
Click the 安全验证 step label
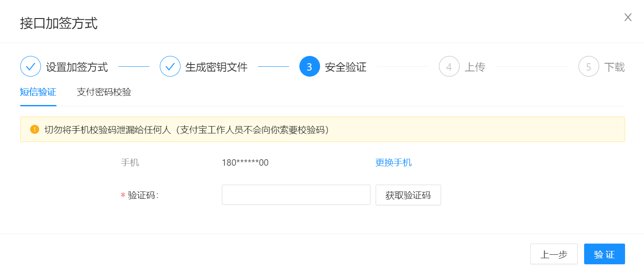click(345, 67)
